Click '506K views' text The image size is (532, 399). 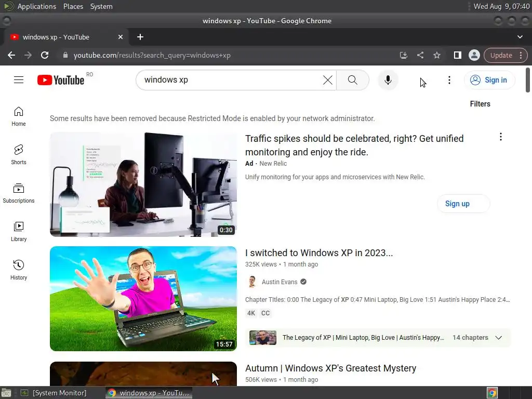[261, 380]
